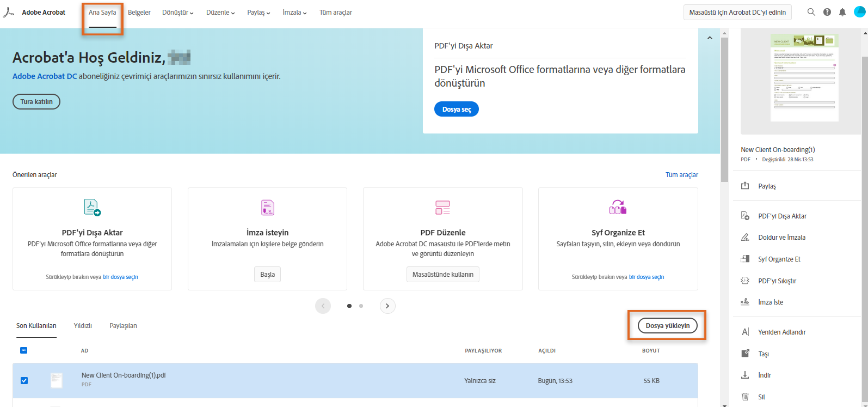
Task: Click the AD column header
Action: [x=85, y=351]
